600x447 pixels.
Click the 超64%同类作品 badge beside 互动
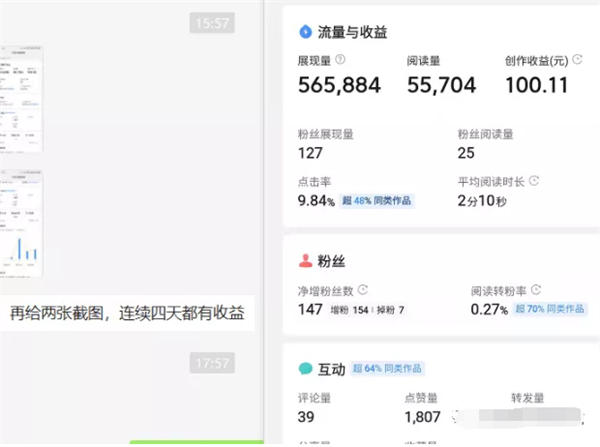tap(387, 369)
